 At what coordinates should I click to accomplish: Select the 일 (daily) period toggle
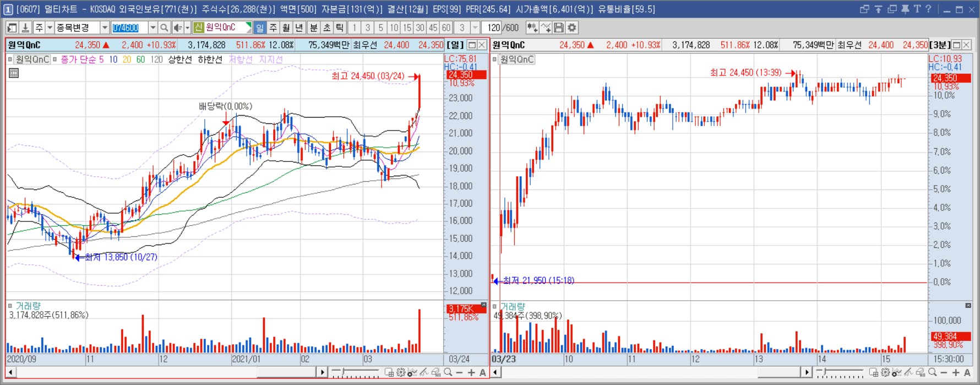tap(260, 28)
